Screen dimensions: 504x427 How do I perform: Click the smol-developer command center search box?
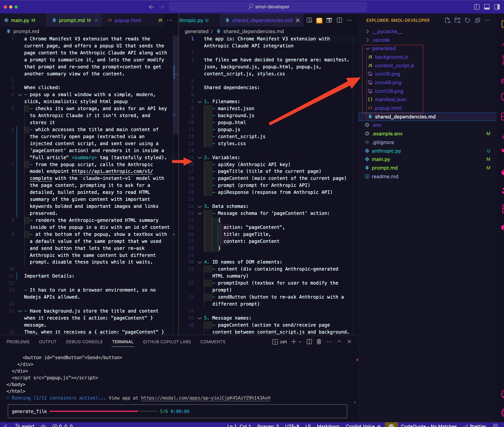point(268,7)
